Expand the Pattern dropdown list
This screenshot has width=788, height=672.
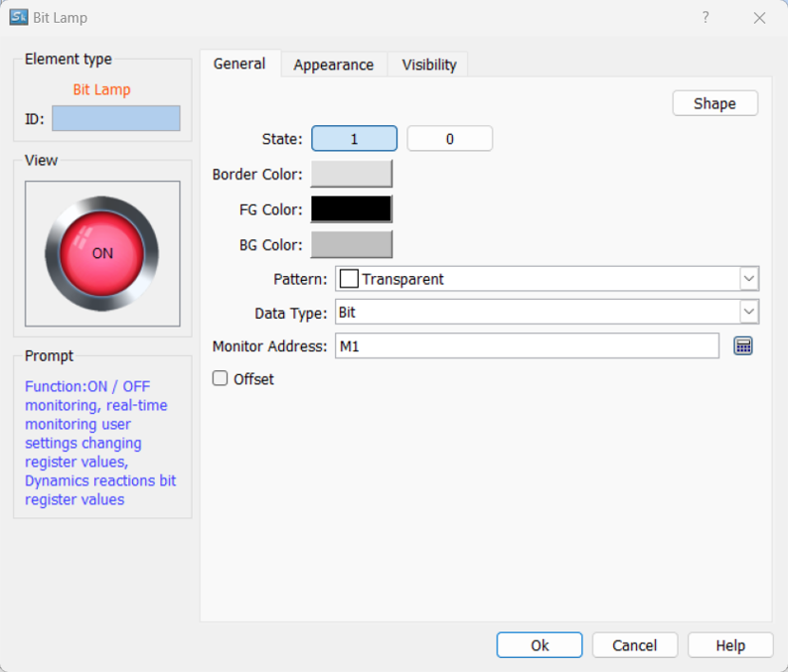[749, 279]
